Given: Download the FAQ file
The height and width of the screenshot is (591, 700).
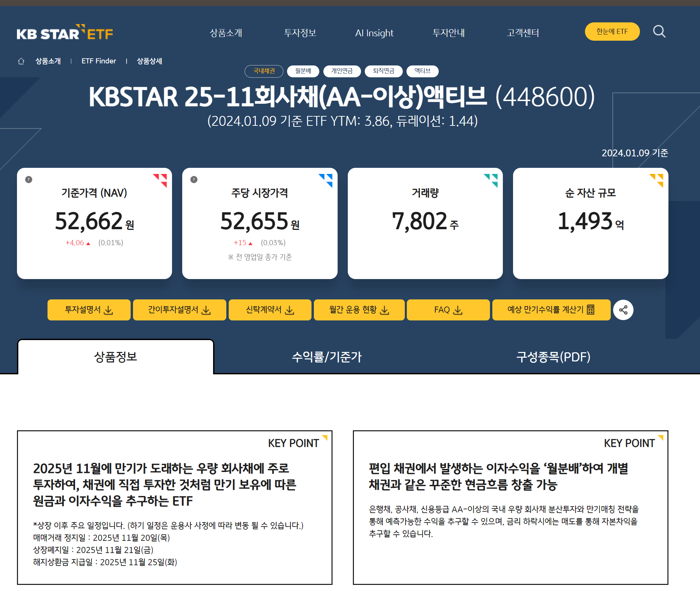Looking at the screenshot, I should tap(448, 310).
